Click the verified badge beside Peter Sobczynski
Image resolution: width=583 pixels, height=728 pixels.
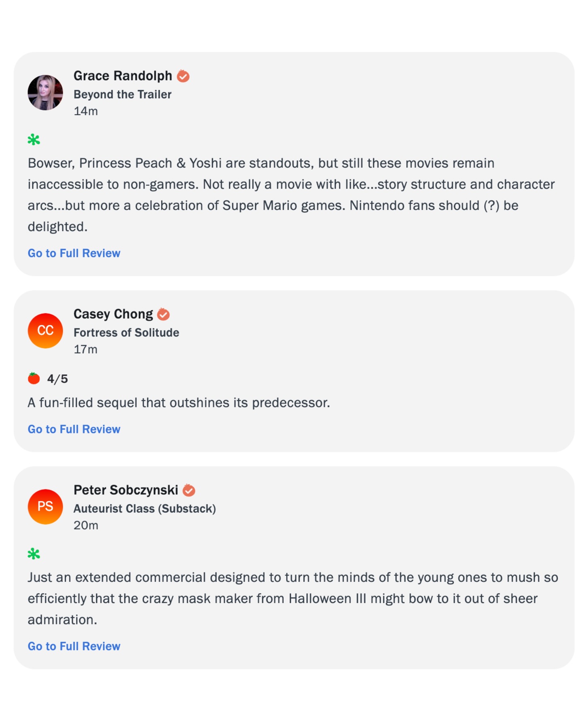pos(189,490)
